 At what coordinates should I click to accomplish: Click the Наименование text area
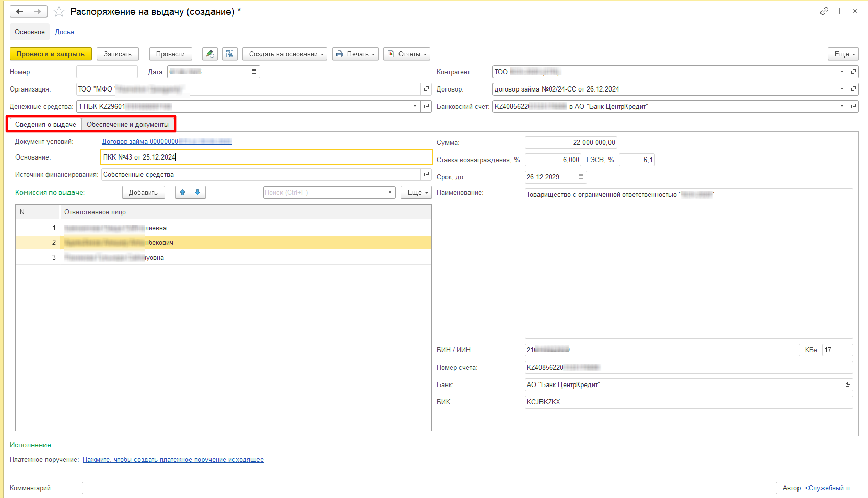(x=689, y=263)
